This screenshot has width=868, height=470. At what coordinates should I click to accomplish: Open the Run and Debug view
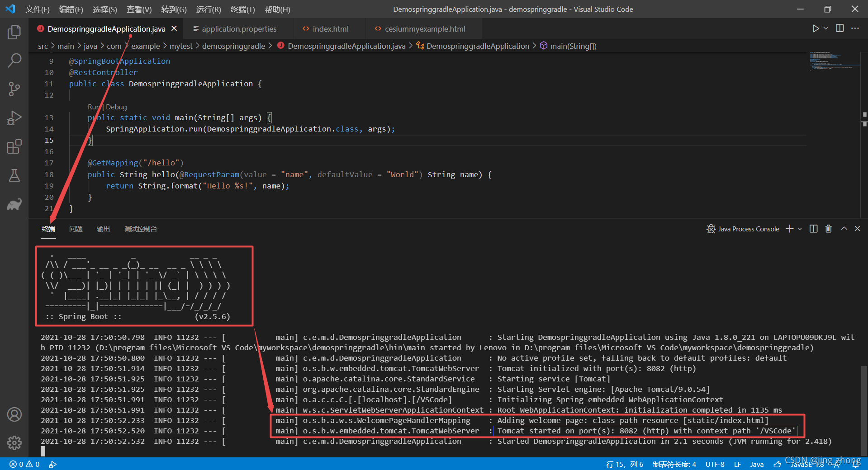click(x=14, y=118)
